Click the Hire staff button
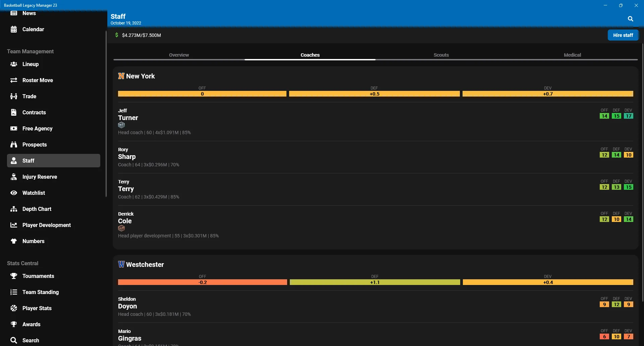Viewport: 644px width, 346px height. click(x=623, y=35)
